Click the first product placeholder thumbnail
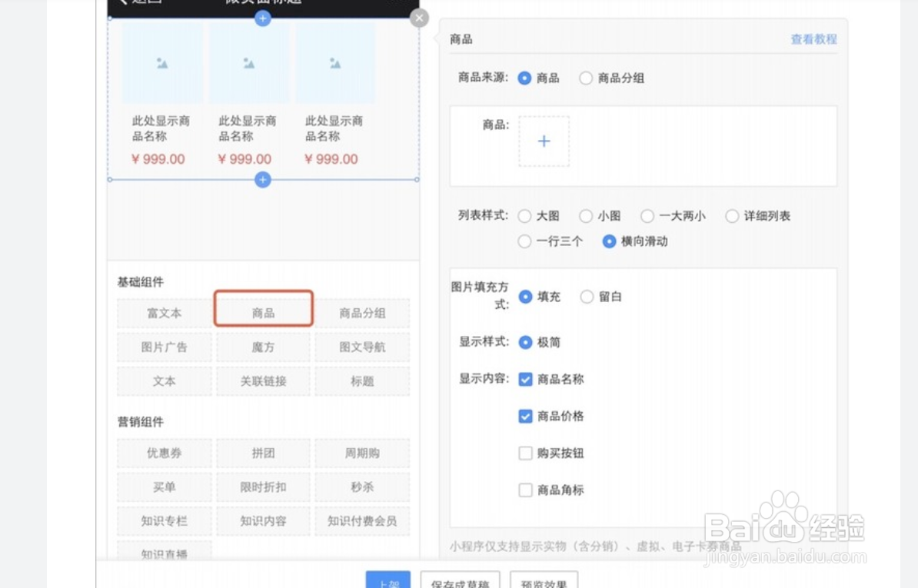918x588 pixels. click(162, 61)
